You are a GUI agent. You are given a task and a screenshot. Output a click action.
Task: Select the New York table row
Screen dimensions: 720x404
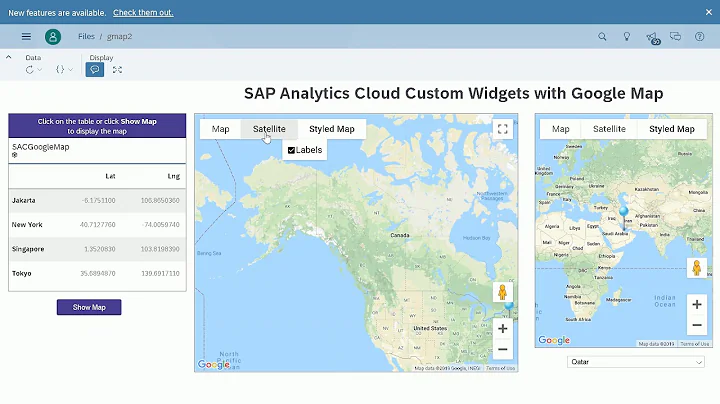coord(97,225)
